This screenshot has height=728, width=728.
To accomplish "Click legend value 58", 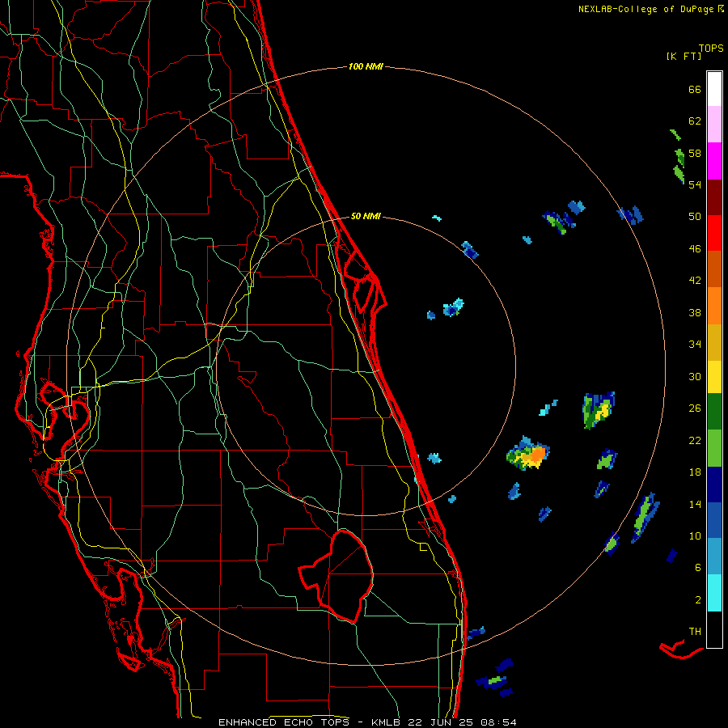I will coord(695,153).
